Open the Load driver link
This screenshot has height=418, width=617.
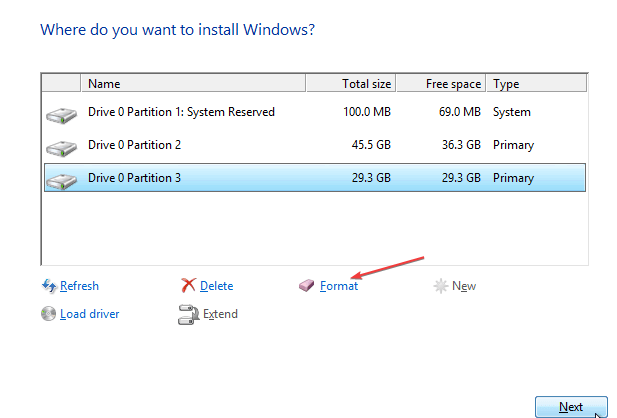89,314
